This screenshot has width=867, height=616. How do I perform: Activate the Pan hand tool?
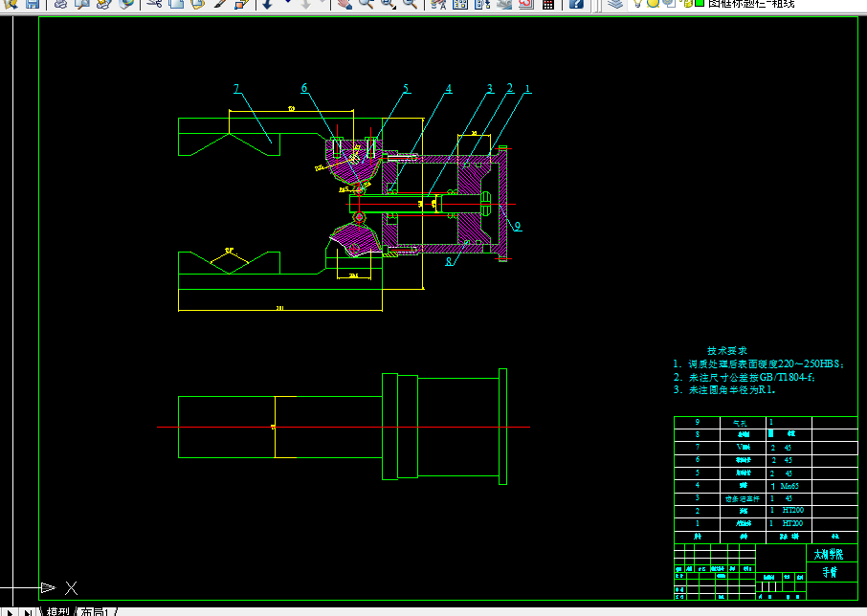pos(345,4)
